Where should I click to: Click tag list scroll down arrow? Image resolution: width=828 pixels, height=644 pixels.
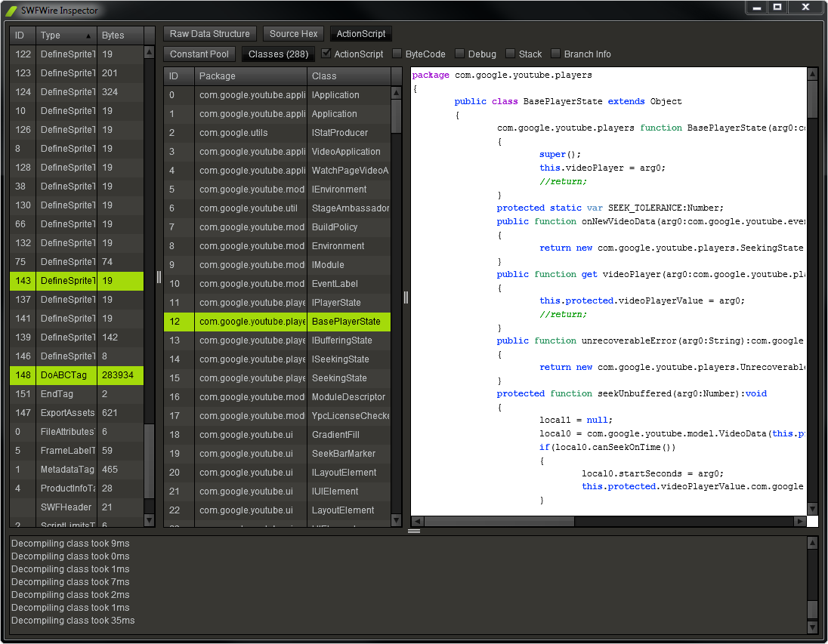pos(150,520)
